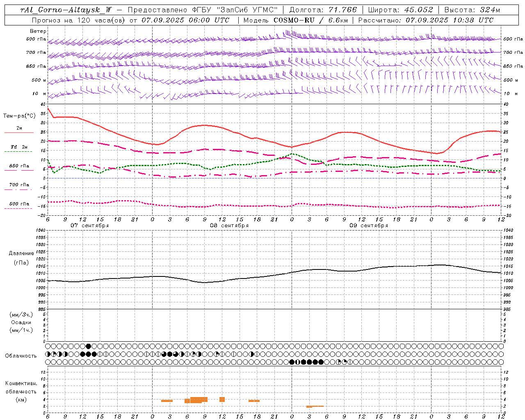The width and height of the screenshot is (525, 420).
Task: Click the largest orange convective cloud bar
Action: coord(199,400)
